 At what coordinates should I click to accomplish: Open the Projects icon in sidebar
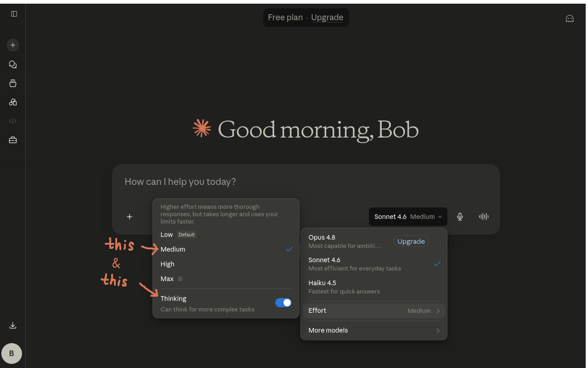pyautogui.click(x=13, y=83)
